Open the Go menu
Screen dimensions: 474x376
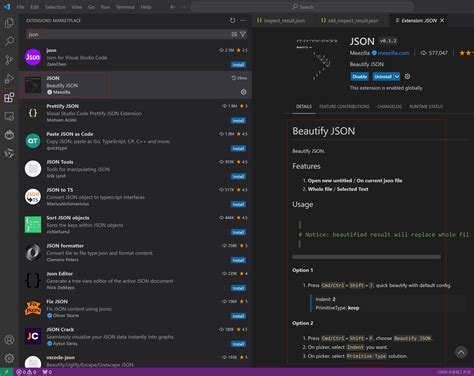point(91,7)
